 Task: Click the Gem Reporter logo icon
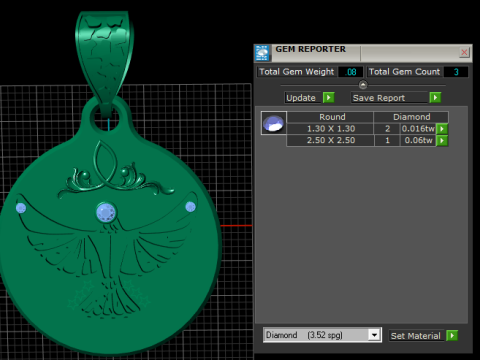(x=262, y=53)
